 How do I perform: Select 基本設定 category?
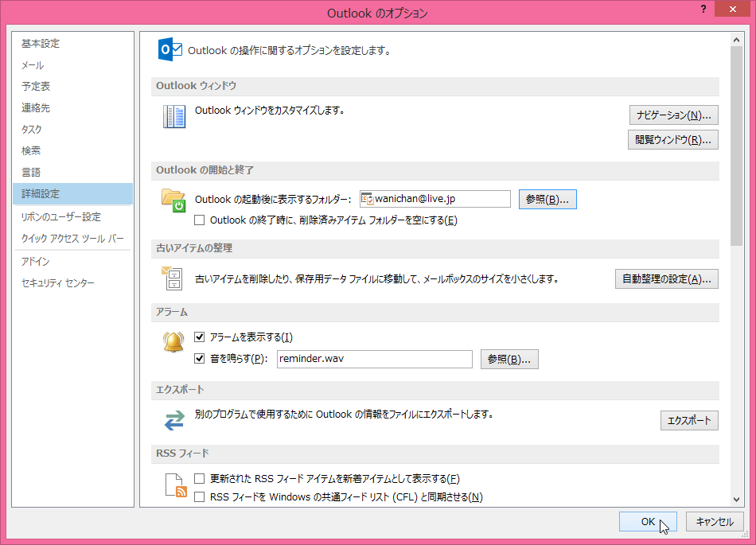tap(72, 44)
